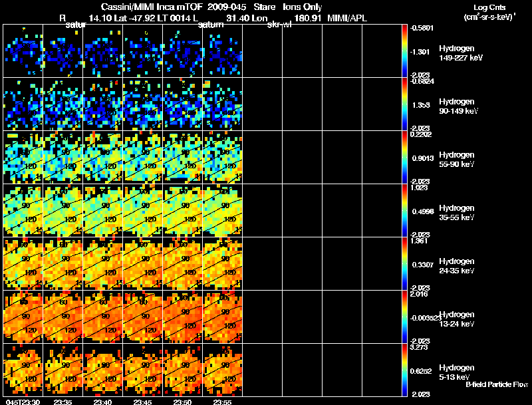Click the 'Hydrogen 55-90 keV' row label

pos(457,160)
